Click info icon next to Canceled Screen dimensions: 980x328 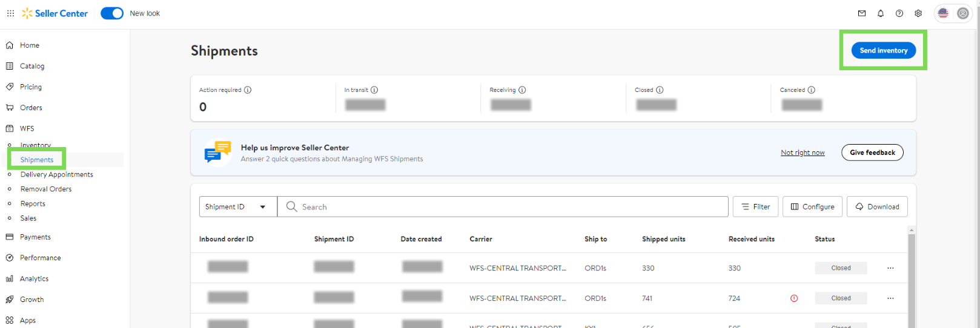click(812, 90)
